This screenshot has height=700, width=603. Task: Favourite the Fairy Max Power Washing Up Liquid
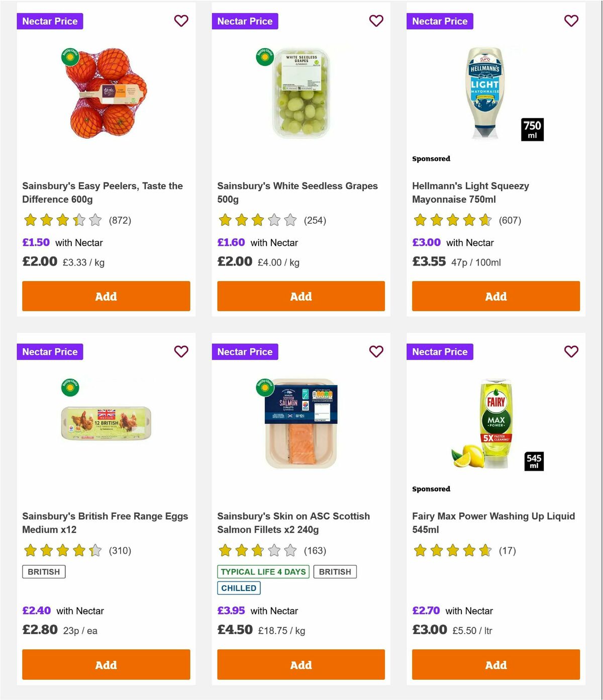pyautogui.click(x=571, y=352)
